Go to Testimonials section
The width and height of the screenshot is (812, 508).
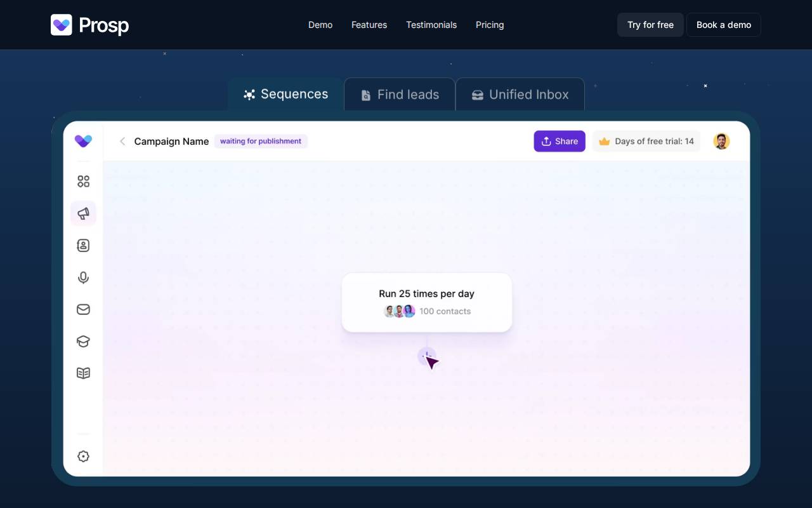click(431, 25)
